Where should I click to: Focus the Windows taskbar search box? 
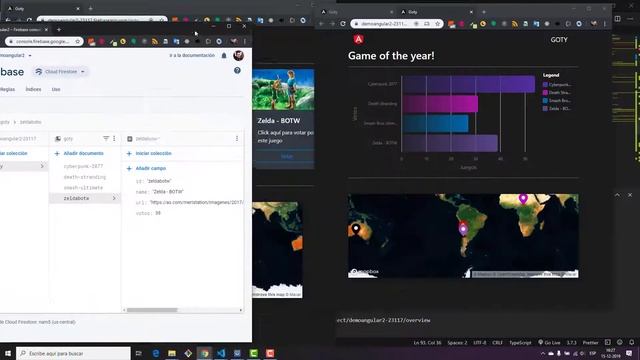click(73, 353)
